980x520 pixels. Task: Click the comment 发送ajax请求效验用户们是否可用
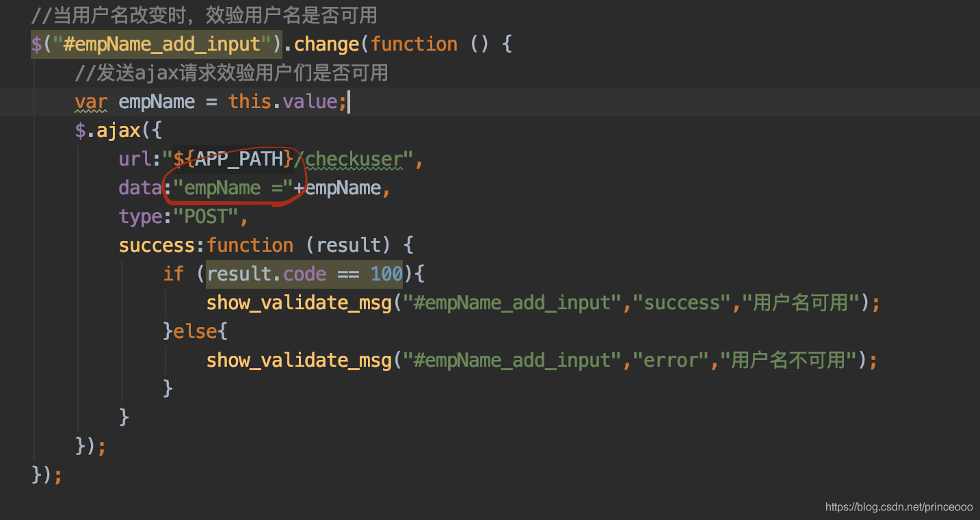(x=231, y=72)
